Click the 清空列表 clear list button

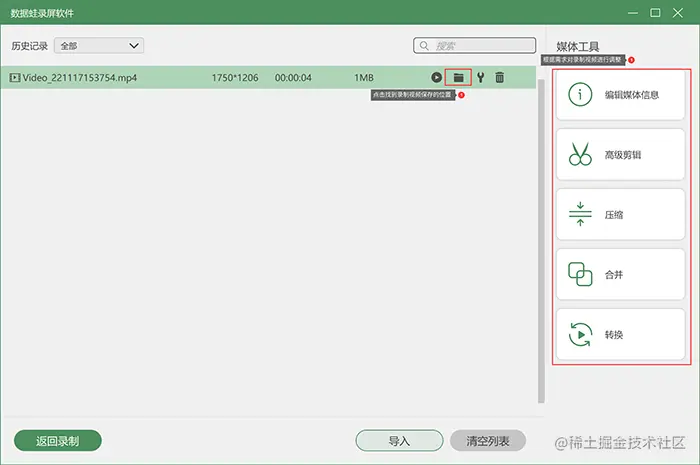(488, 441)
